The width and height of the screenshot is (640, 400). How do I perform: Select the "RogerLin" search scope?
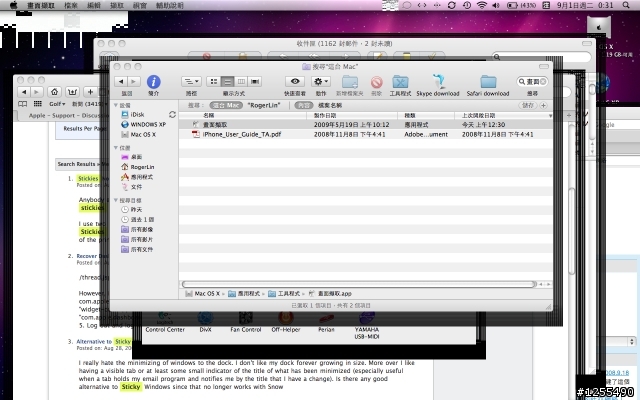[x=264, y=105]
